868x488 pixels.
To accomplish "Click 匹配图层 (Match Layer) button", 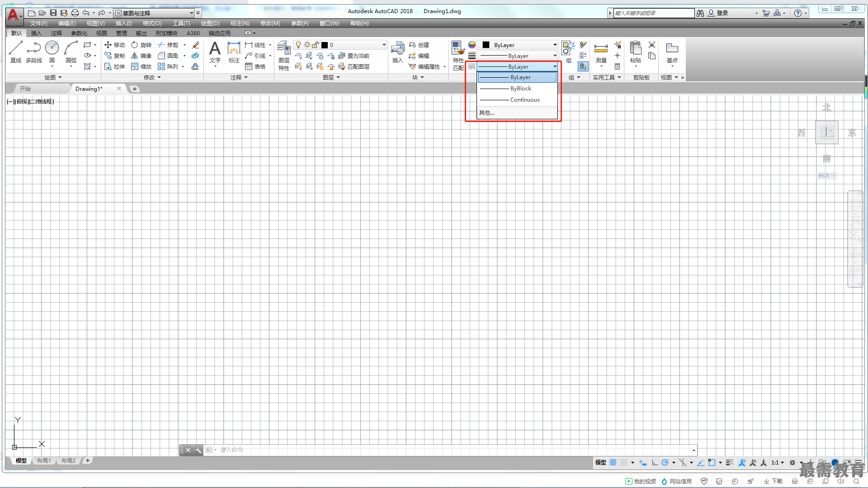I will 354,66.
